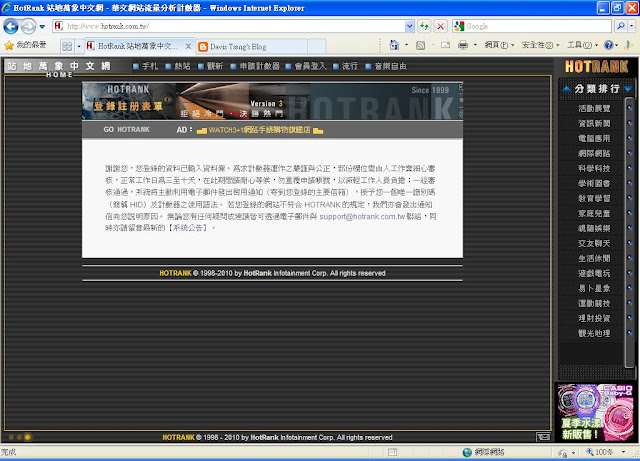Viewport: 640px width, 461px height.
Task: Click the support@hotrank.com.tw email link
Action: click(x=362, y=216)
